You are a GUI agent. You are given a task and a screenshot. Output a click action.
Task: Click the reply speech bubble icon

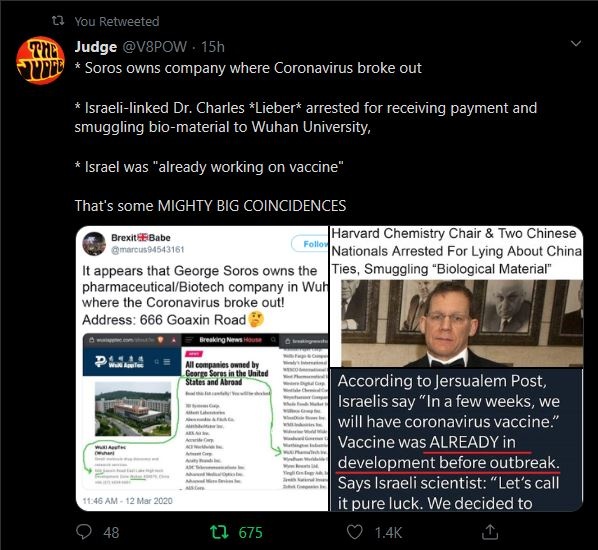[84, 531]
